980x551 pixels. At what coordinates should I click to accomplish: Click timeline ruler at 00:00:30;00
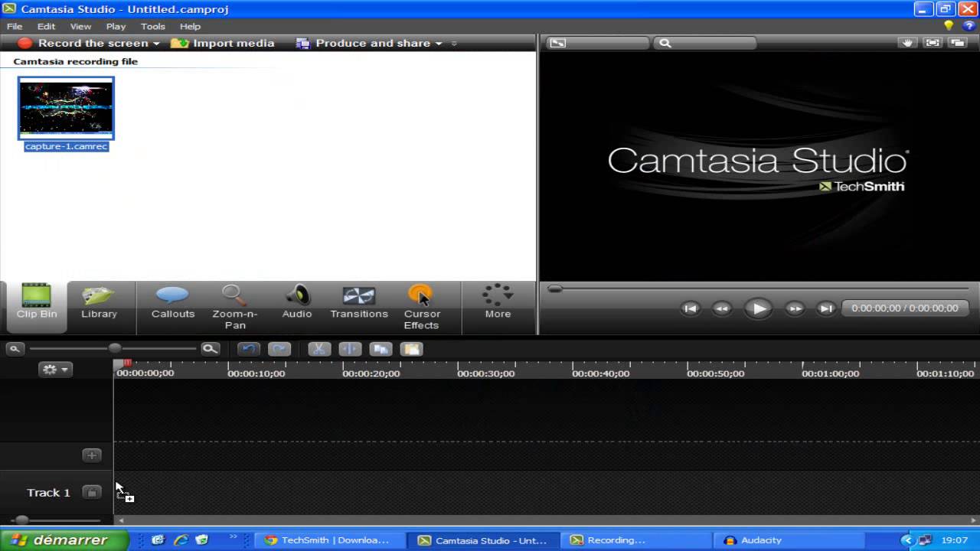coord(485,373)
